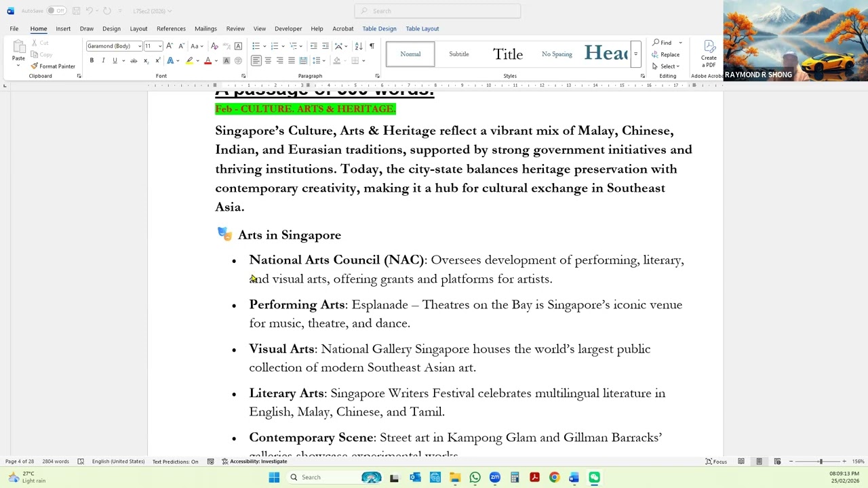Apply the No Spacing style
The width and height of the screenshot is (868, 488).
557,54
